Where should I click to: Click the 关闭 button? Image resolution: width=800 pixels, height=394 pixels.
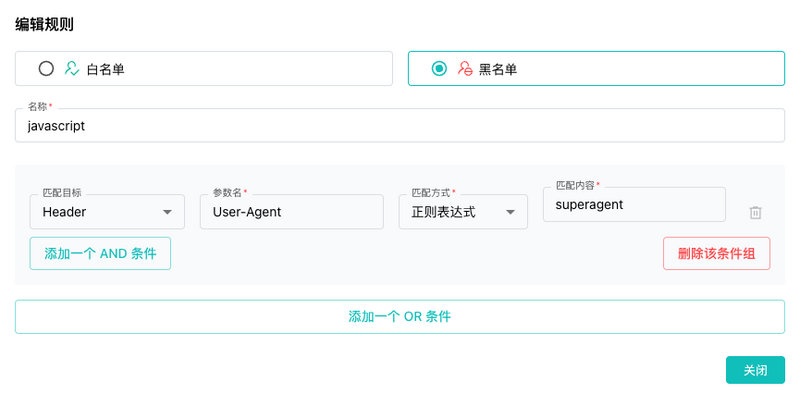[755, 370]
